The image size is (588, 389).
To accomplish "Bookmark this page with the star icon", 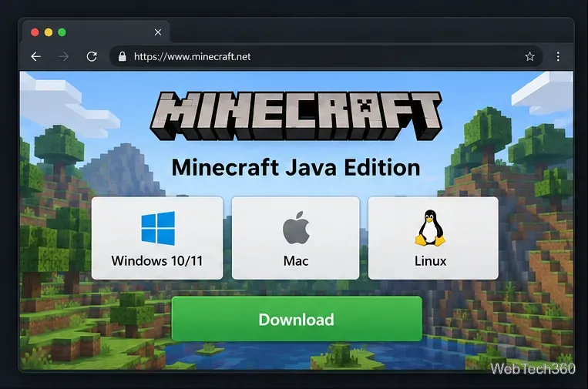I will pyautogui.click(x=529, y=56).
